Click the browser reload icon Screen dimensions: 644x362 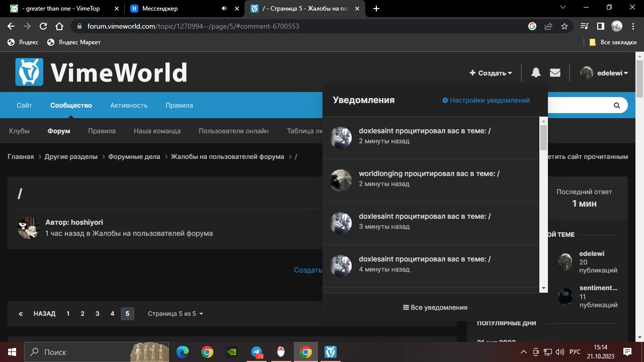pos(43,26)
